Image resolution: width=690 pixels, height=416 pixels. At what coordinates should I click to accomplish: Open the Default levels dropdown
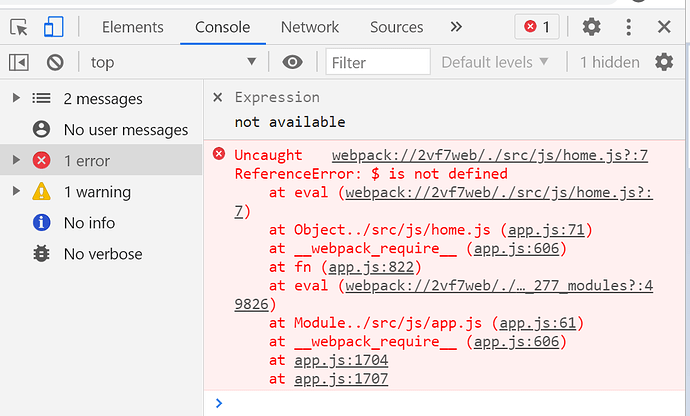[x=495, y=62]
